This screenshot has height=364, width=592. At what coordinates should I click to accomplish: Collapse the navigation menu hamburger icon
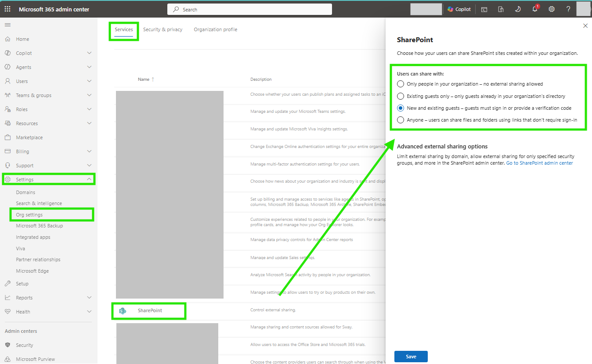pyautogui.click(x=7, y=25)
